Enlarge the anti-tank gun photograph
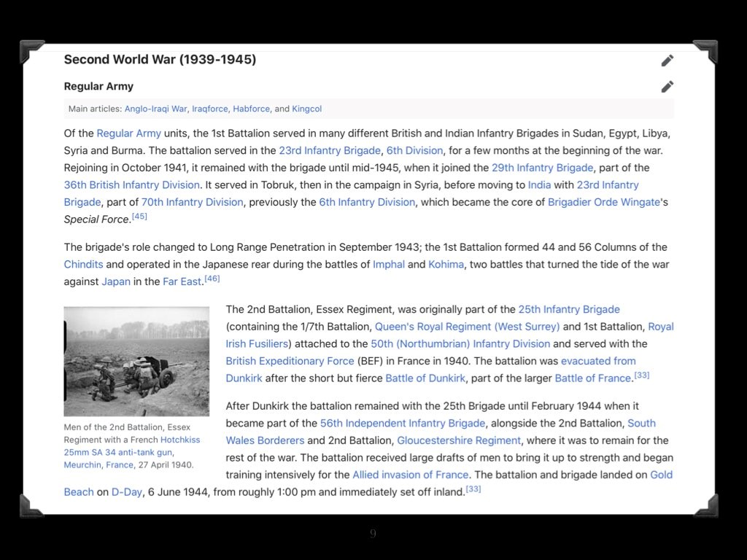Screen dimensions: 747x560 (136, 361)
